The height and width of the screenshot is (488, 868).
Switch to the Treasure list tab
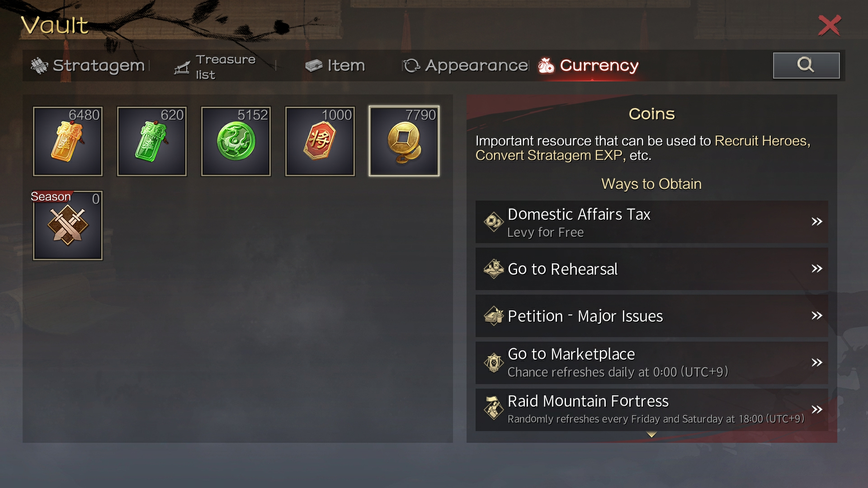tap(215, 67)
